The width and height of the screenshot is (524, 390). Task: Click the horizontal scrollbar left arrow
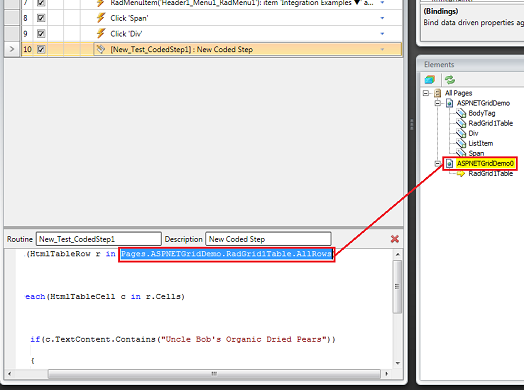coord(9,374)
